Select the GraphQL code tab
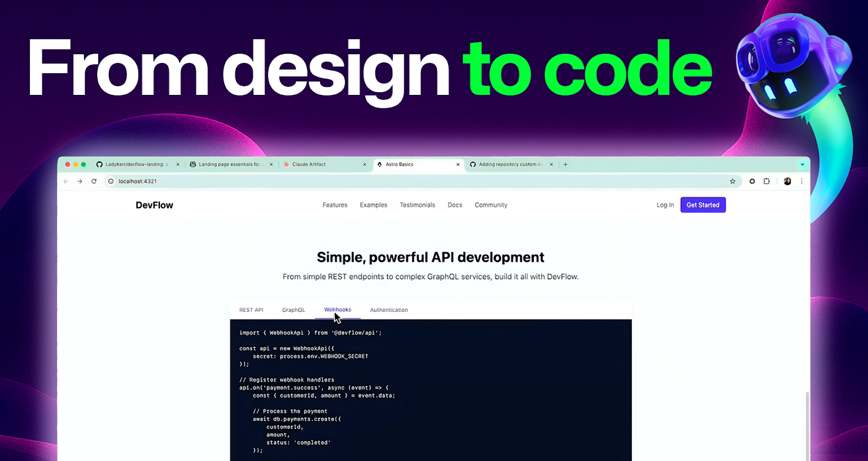Screen dimensions: 868x461 pyautogui.click(x=293, y=310)
